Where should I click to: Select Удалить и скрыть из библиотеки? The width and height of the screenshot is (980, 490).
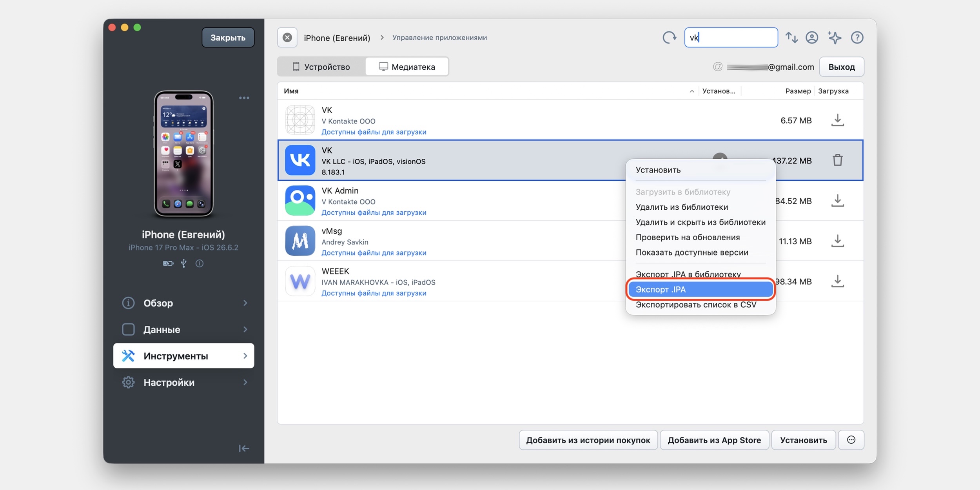click(x=701, y=222)
